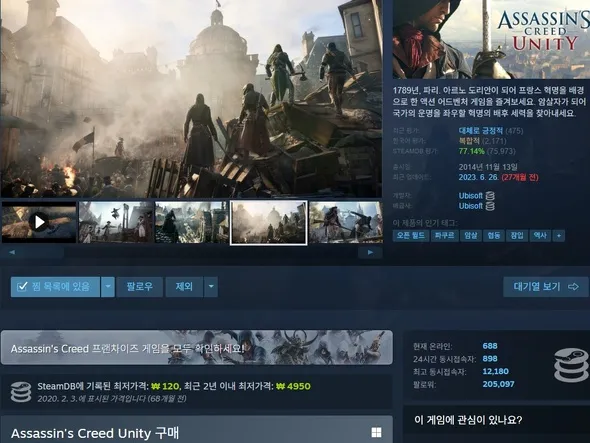Image resolution: width=590 pixels, height=443 pixels.
Task: Click 이 게임에 관심이 있나요? heading
Action: pos(468,420)
